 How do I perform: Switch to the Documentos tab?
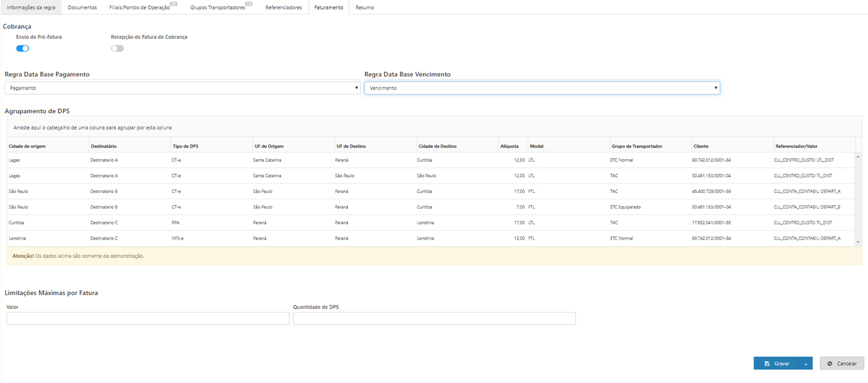(82, 8)
